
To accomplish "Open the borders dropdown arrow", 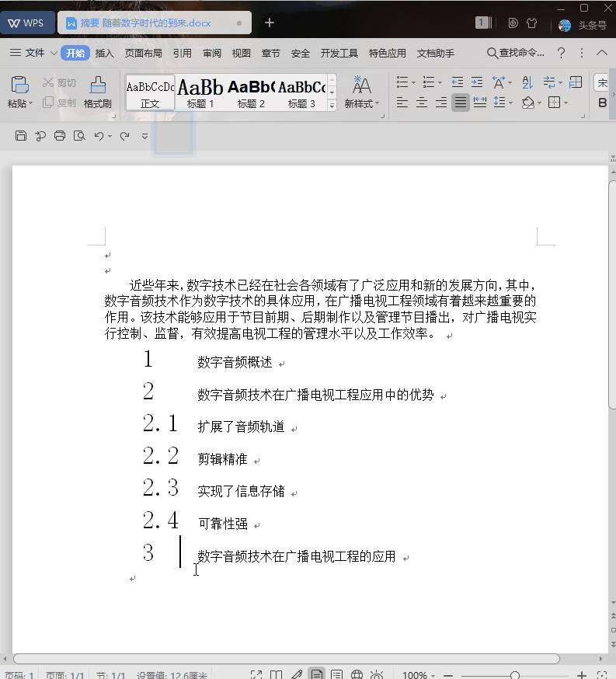I will pyautogui.click(x=566, y=103).
